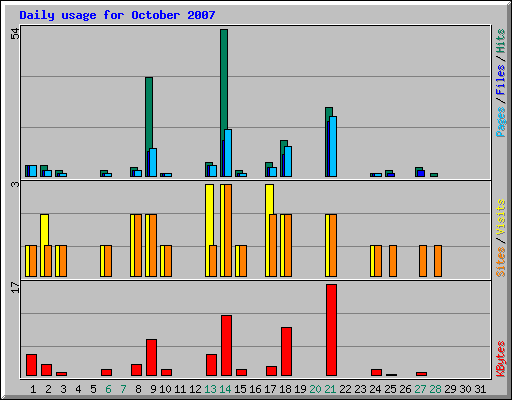Click the orange Sites bar for day 25
This screenshot has width=512, height=400.
click(x=393, y=261)
